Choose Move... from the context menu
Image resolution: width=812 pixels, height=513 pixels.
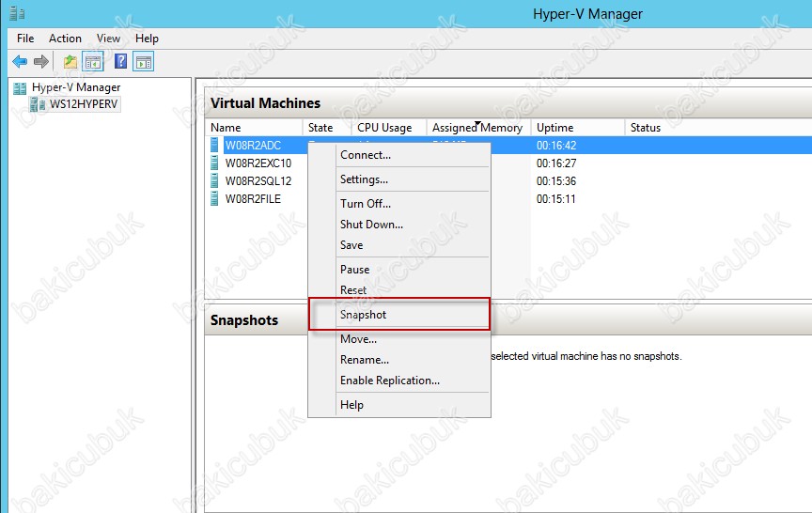point(399,339)
